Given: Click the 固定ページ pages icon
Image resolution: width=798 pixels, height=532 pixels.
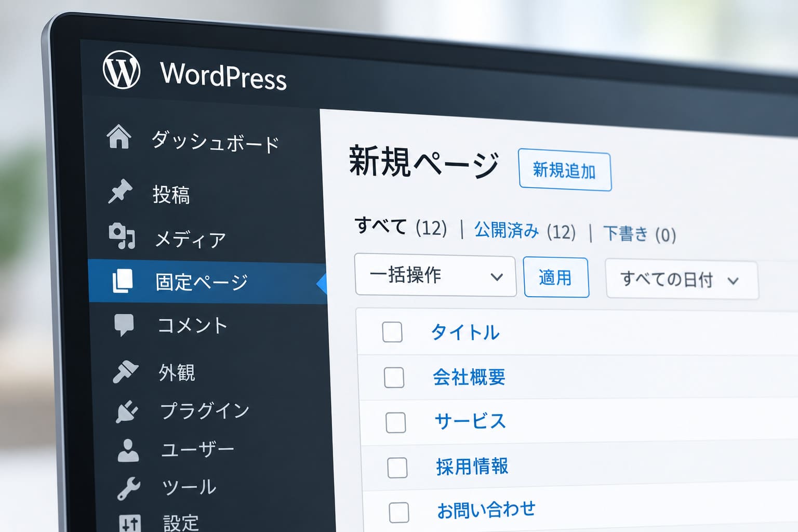Looking at the screenshot, I should (123, 281).
